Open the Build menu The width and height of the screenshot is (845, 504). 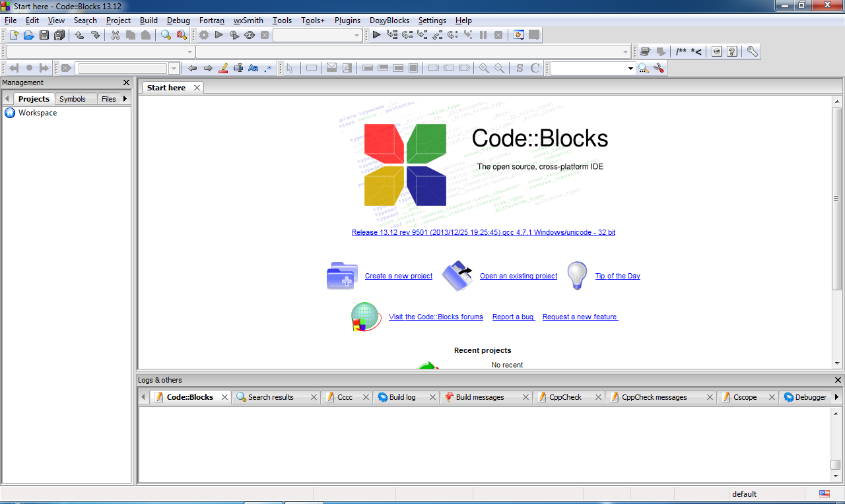[x=149, y=20]
